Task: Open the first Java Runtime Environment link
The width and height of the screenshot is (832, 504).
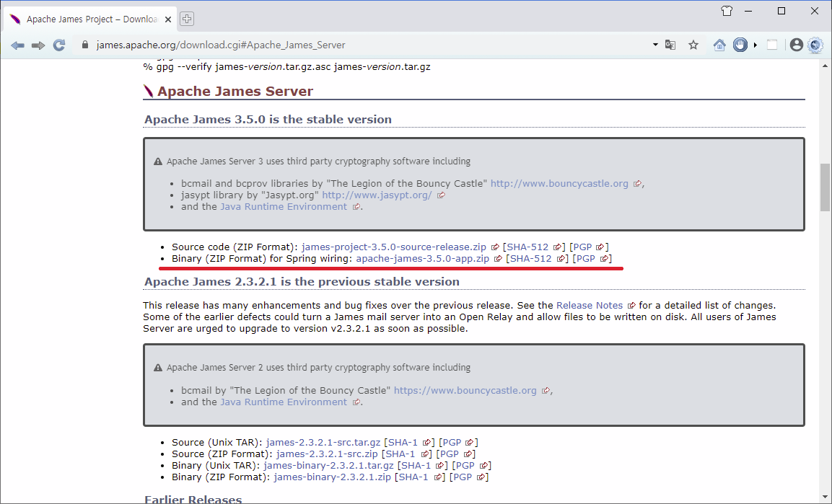Action: pyautogui.click(x=284, y=207)
